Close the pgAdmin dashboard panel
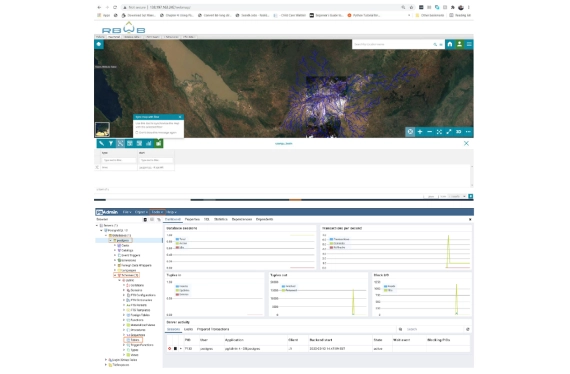Viewport: 570px width, 374px height. click(470, 220)
